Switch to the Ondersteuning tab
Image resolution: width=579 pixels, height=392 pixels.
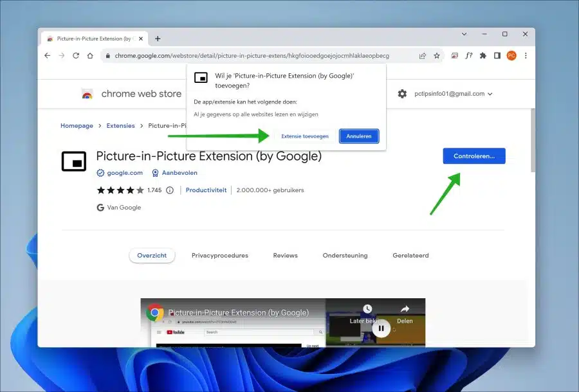click(345, 256)
